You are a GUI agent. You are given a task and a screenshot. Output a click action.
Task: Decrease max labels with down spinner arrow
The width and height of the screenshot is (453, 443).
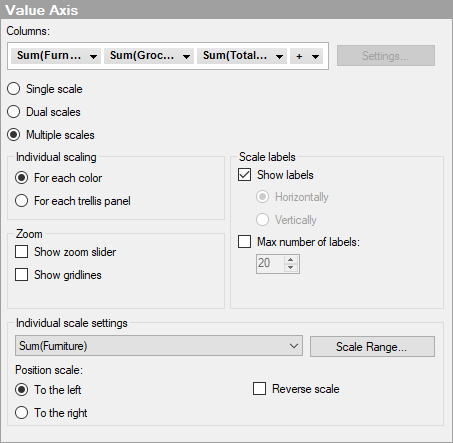pyautogui.click(x=291, y=268)
